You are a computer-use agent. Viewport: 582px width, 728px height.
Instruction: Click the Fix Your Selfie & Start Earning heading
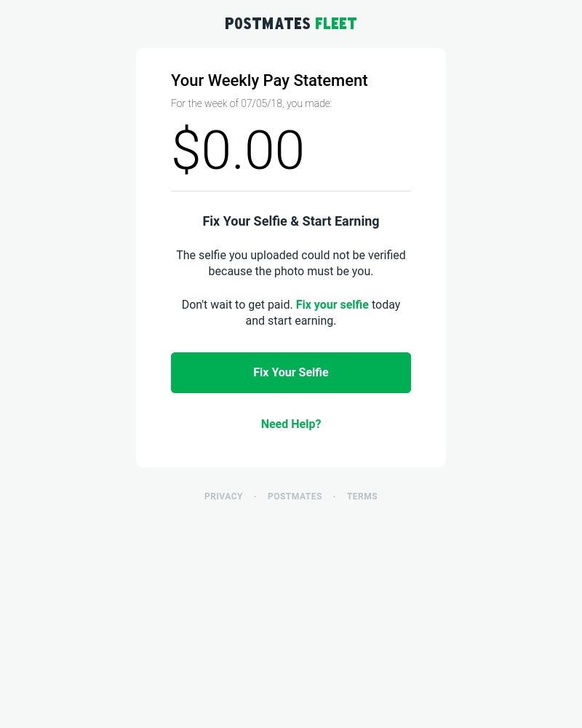(x=291, y=221)
